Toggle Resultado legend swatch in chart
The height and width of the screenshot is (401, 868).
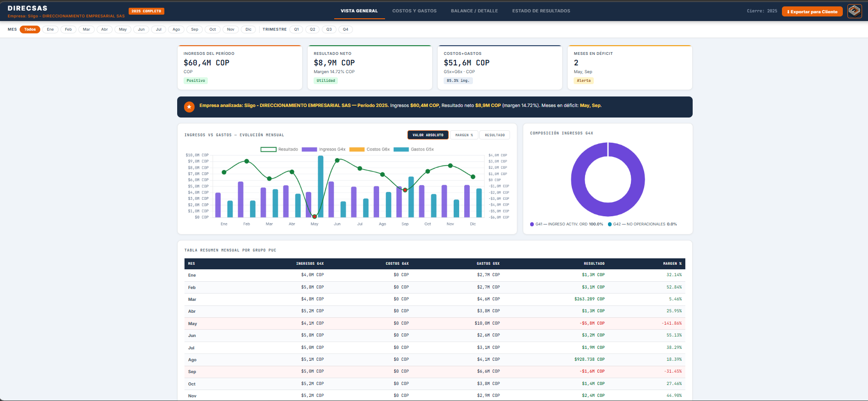pyautogui.click(x=268, y=150)
